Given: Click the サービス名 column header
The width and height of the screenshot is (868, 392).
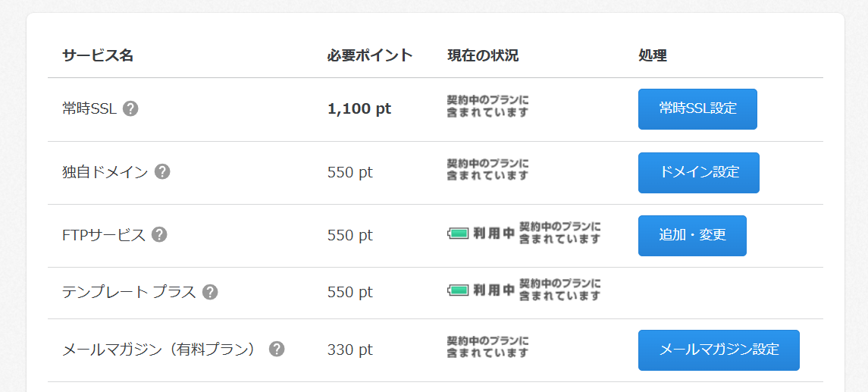Looking at the screenshot, I should [97, 55].
